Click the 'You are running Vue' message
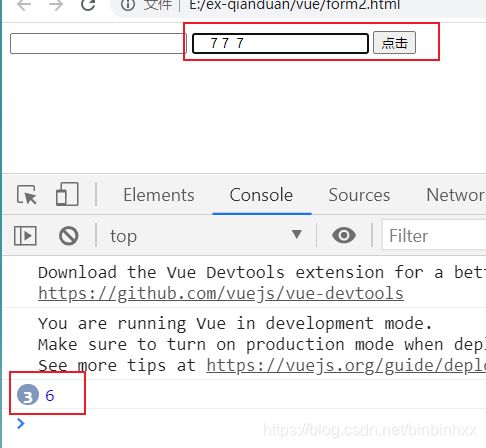 (x=235, y=324)
